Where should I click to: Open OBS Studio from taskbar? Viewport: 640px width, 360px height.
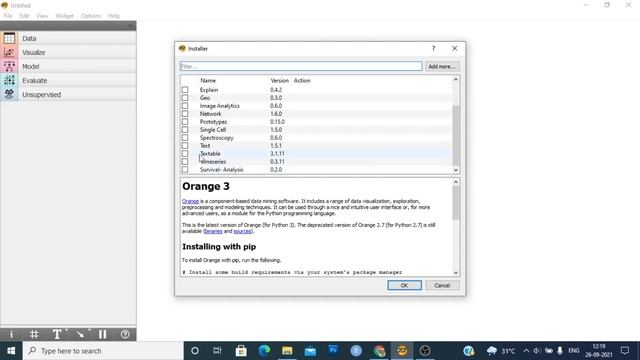coord(425,351)
